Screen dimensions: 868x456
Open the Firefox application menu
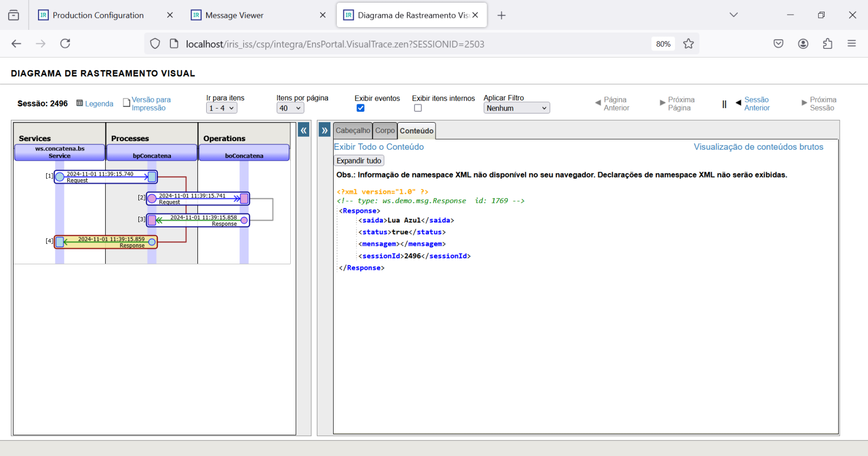tap(851, 44)
